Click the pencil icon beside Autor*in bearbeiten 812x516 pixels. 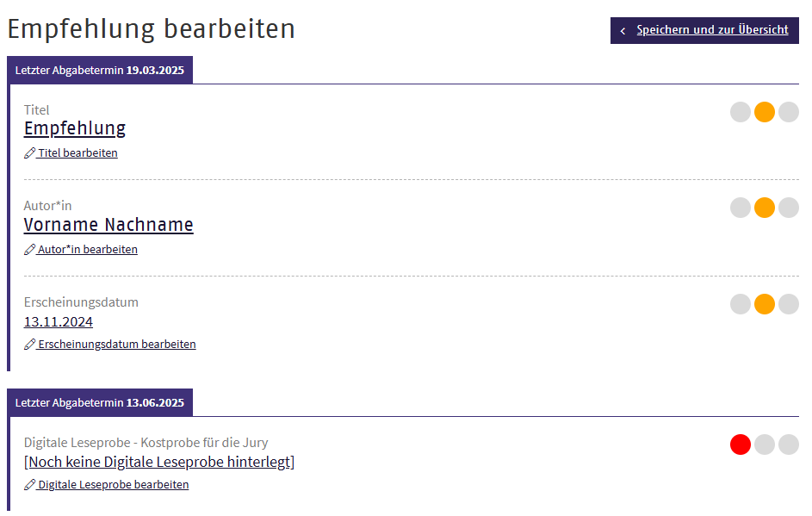click(x=29, y=250)
